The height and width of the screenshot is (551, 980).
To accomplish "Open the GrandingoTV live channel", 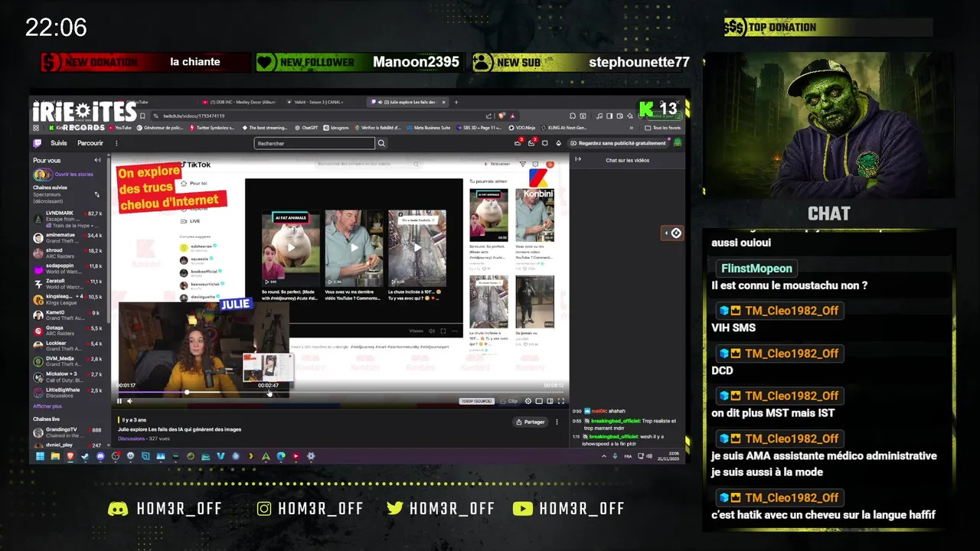I will (67, 432).
